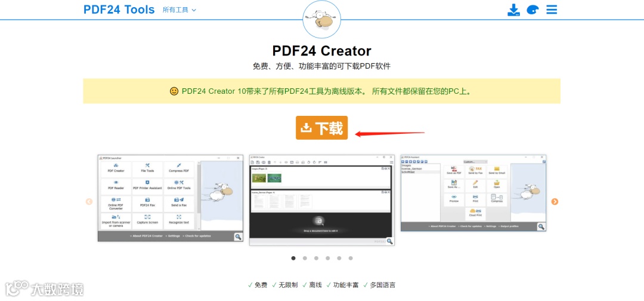Screen dimensions: 644x301
Task: Click the 免费 feature label
Action: (x=261, y=285)
